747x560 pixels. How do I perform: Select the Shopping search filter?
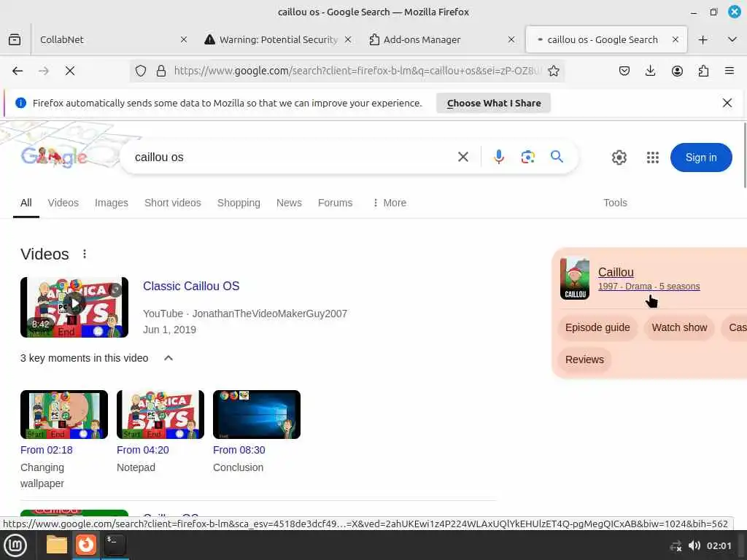pos(239,203)
